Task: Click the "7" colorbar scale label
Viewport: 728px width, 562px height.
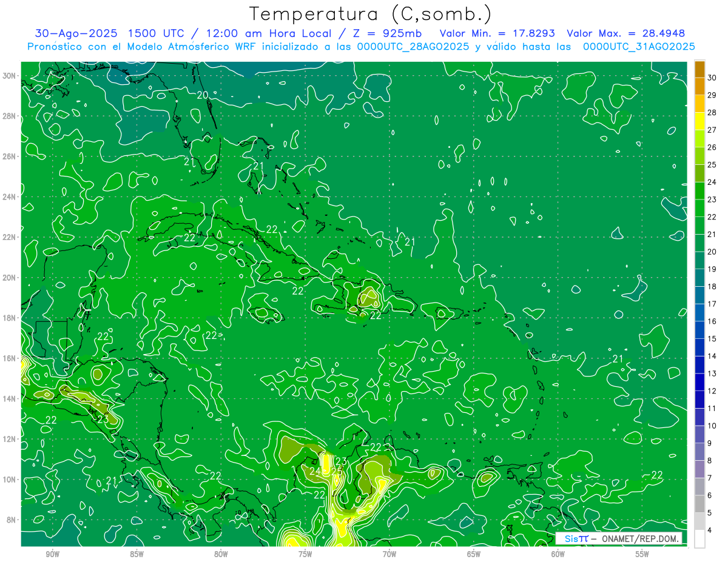Action: [x=710, y=478]
